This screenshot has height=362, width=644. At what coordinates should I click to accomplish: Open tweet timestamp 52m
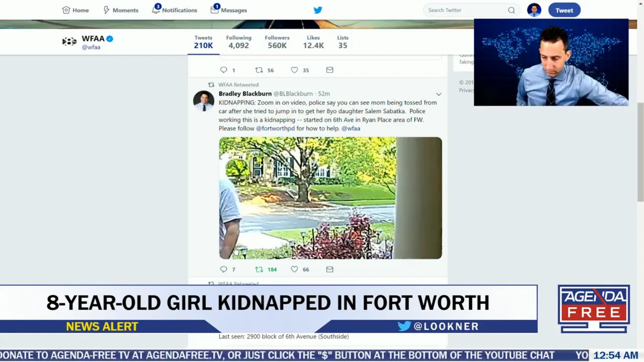point(324,94)
